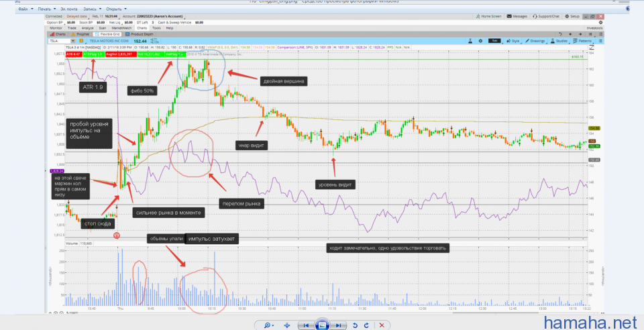Select the MarketWatch tab
The height and width of the screenshot is (330, 644).
121,28
